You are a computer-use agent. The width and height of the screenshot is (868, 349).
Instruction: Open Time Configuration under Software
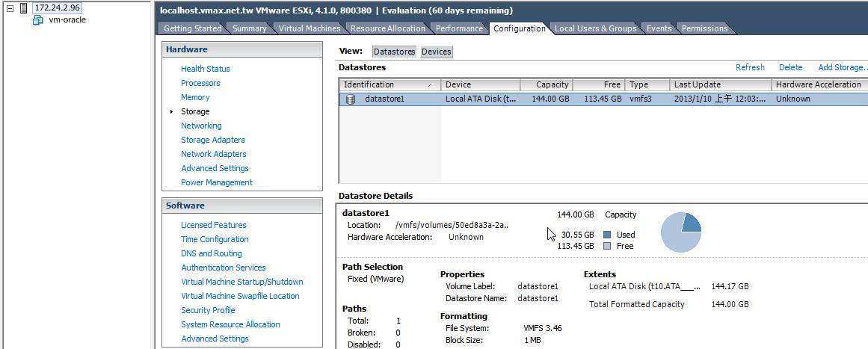pyautogui.click(x=215, y=239)
